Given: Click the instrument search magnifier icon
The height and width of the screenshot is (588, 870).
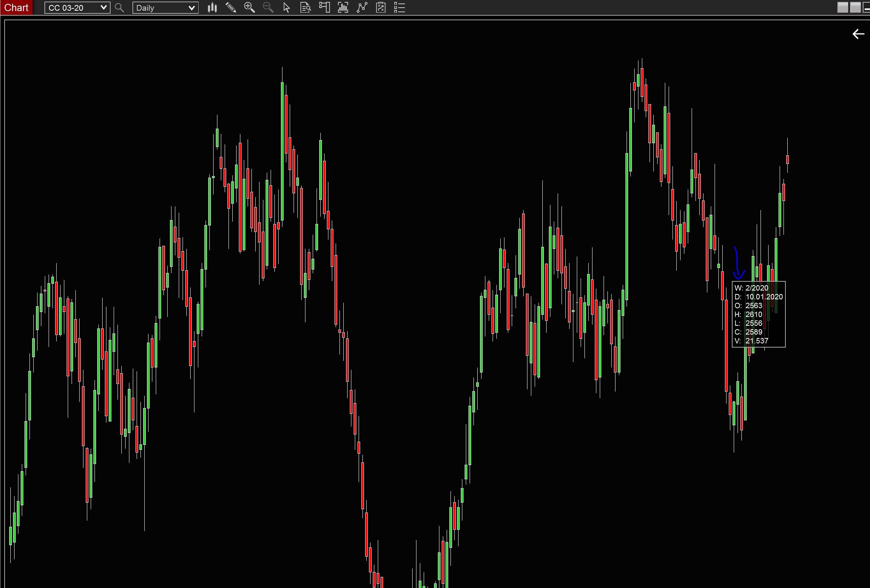Looking at the screenshot, I should click(119, 8).
